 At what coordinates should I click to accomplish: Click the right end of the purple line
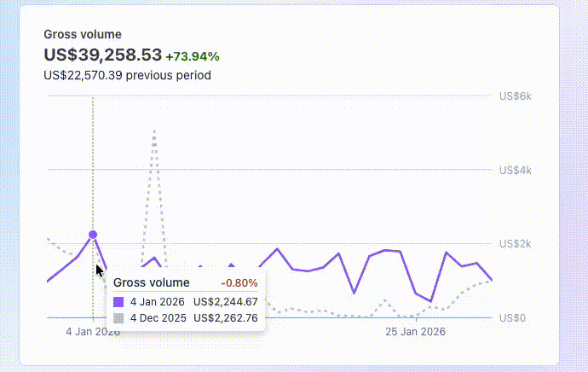(x=491, y=279)
